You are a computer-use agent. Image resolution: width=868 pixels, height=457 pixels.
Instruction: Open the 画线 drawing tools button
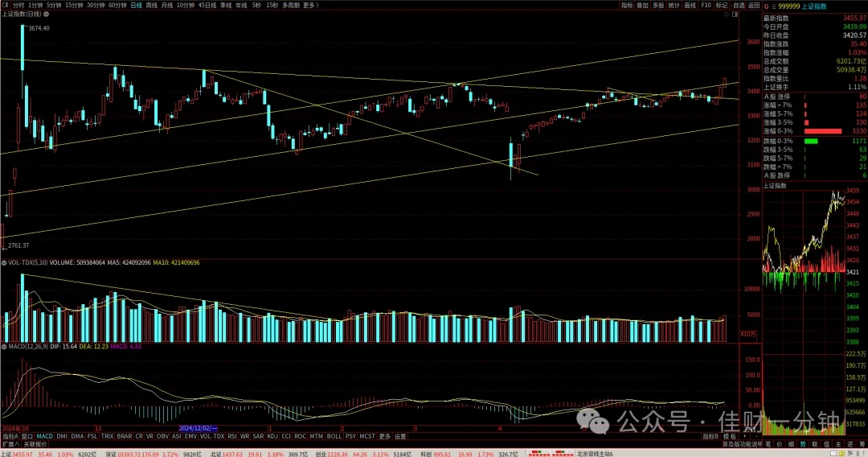pos(690,5)
